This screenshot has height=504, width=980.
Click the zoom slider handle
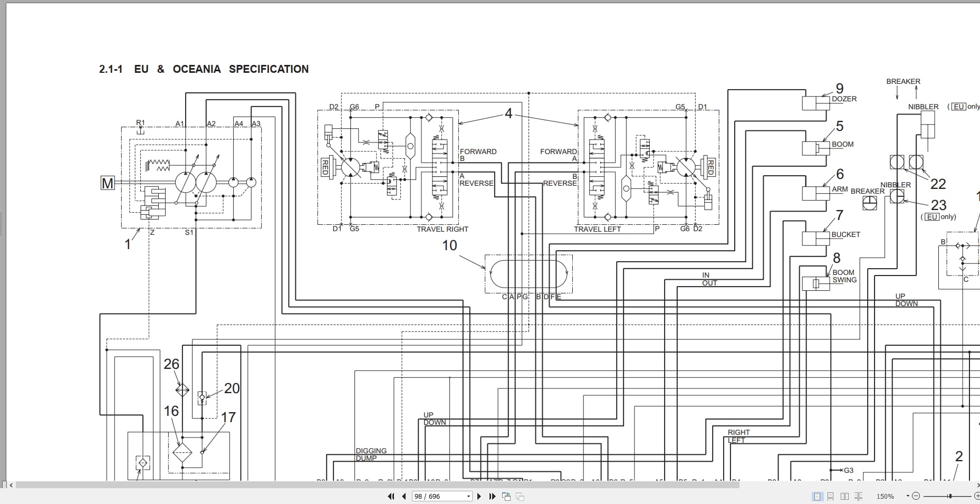[x=950, y=496]
